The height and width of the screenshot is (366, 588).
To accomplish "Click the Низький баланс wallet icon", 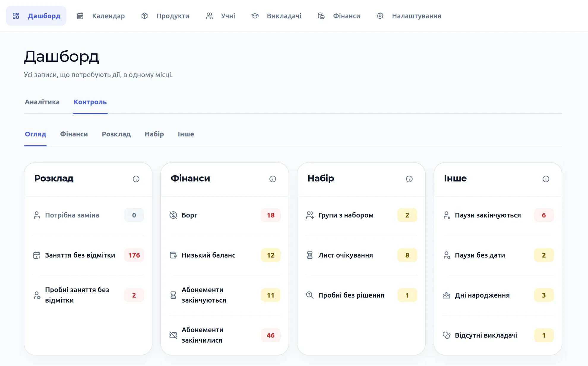I will pyautogui.click(x=173, y=255).
